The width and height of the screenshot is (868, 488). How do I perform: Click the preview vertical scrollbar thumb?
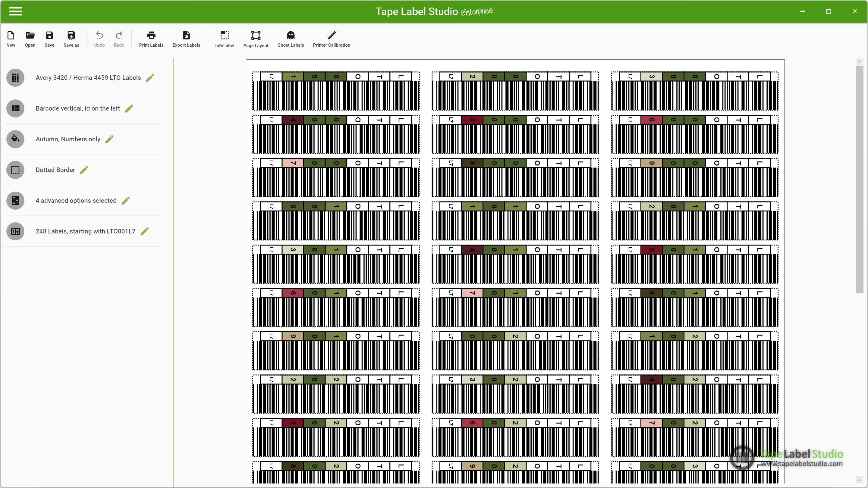pos(859,180)
